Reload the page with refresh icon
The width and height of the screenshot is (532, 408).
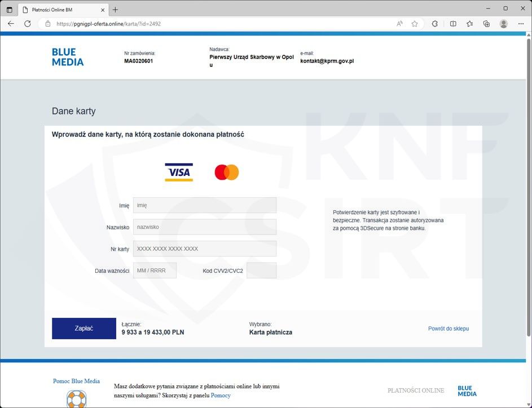click(27, 24)
